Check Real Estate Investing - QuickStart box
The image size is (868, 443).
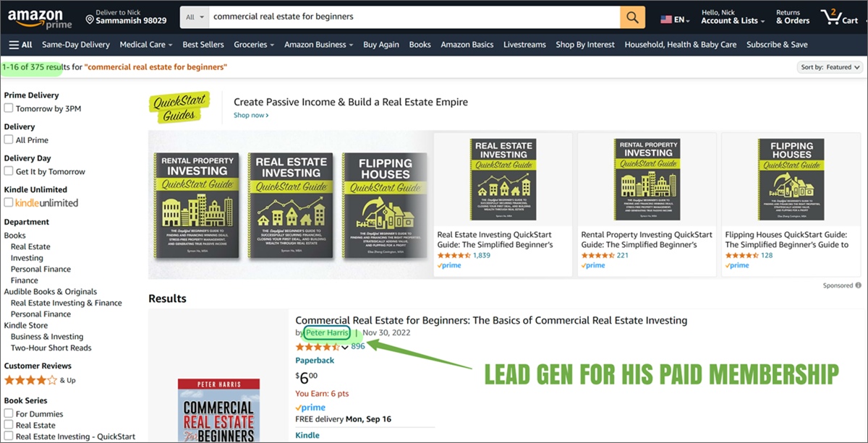click(x=9, y=436)
